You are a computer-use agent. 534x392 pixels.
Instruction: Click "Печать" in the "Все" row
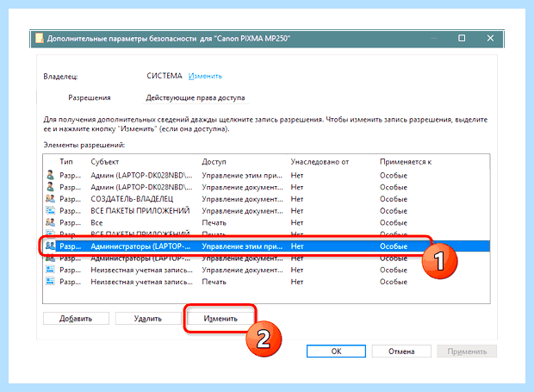pos(214,222)
